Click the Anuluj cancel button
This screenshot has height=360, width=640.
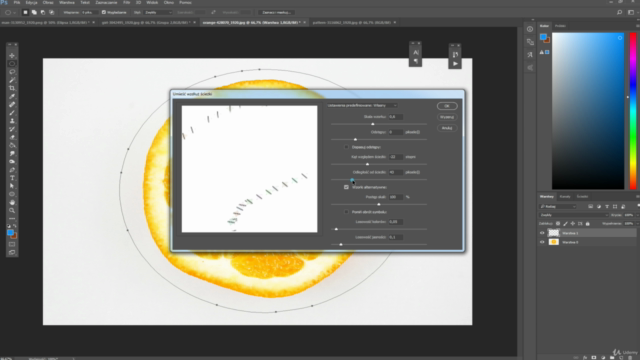tap(447, 128)
